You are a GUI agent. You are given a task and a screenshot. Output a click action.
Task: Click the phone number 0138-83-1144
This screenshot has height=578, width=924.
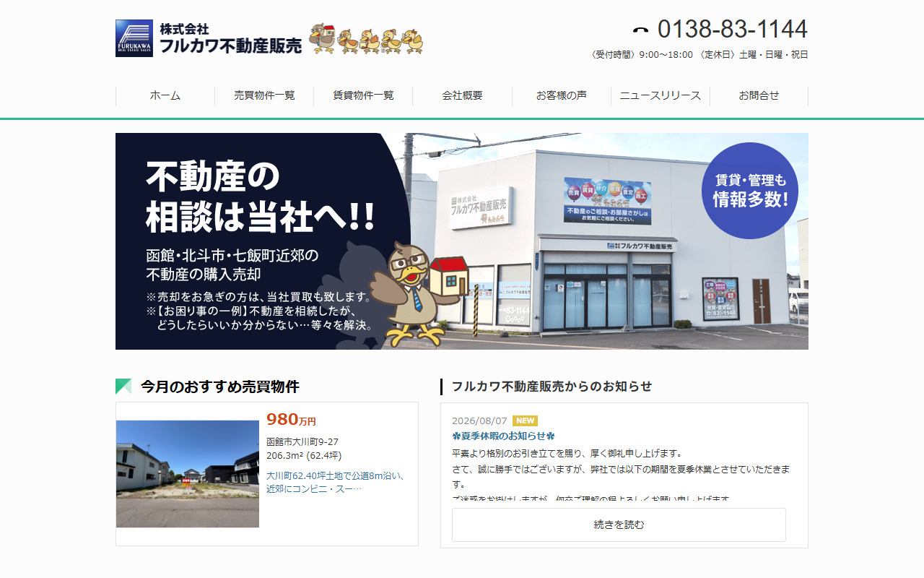point(732,30)
